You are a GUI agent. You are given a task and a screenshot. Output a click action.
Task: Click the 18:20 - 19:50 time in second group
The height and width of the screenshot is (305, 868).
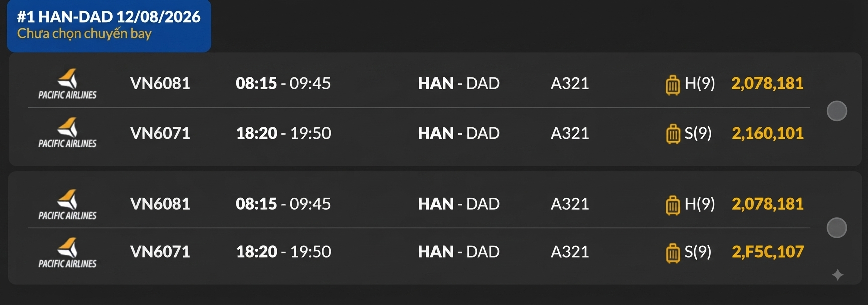click(283, 252)
